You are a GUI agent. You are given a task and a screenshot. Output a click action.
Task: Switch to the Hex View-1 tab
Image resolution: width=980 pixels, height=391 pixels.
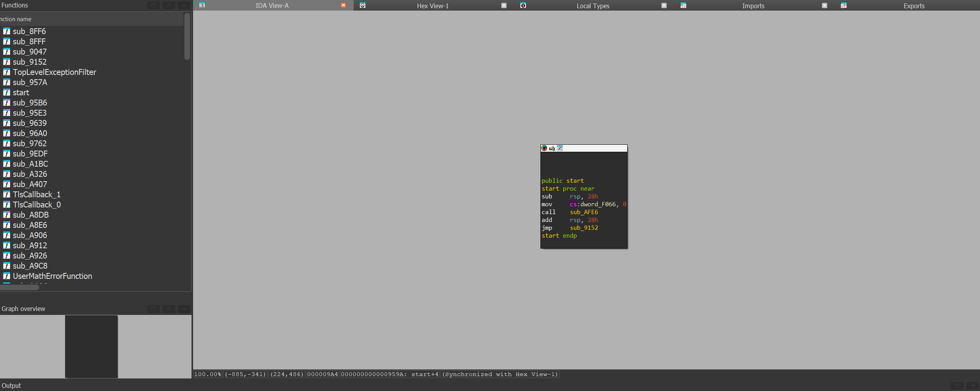[x=433, y=5]
